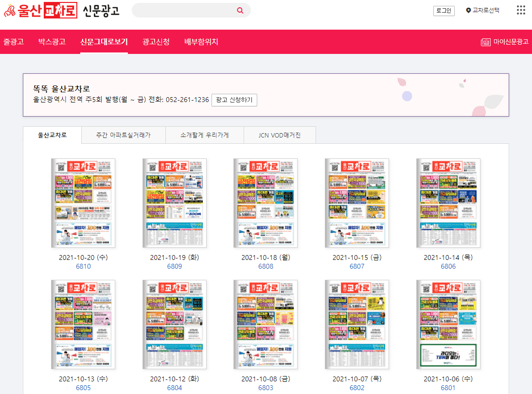Click the 광고 신청하기 button
The height and width of the screenshot is (394, 532).
point(234,101)
